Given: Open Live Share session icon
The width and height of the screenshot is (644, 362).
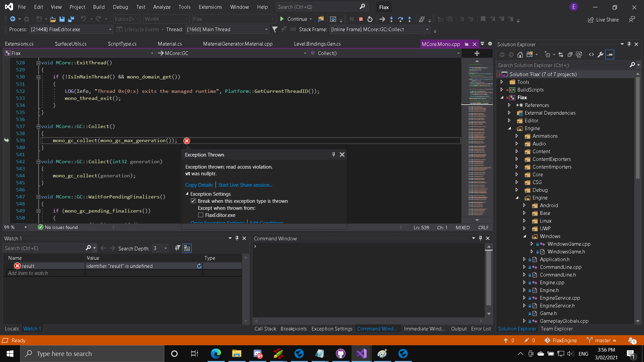Looking at the screenshot, I should click(591, 19).
